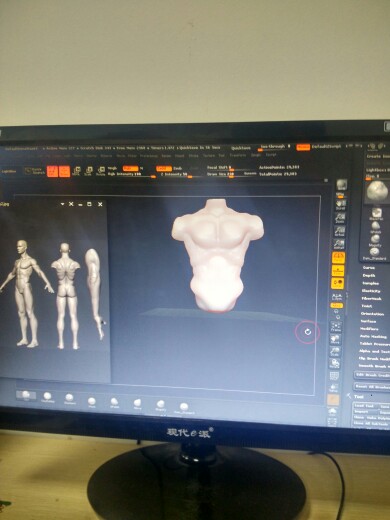Click the Move view icon in right shelf
Image resolution: width=390 pixels, height=520 pixels.
click(335, 339)
